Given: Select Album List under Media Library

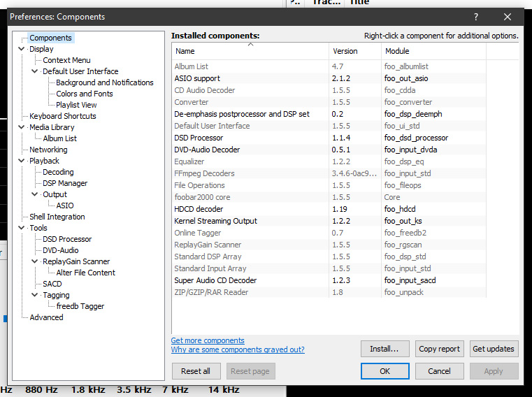Looking at the screenshot, I should 59,138.
